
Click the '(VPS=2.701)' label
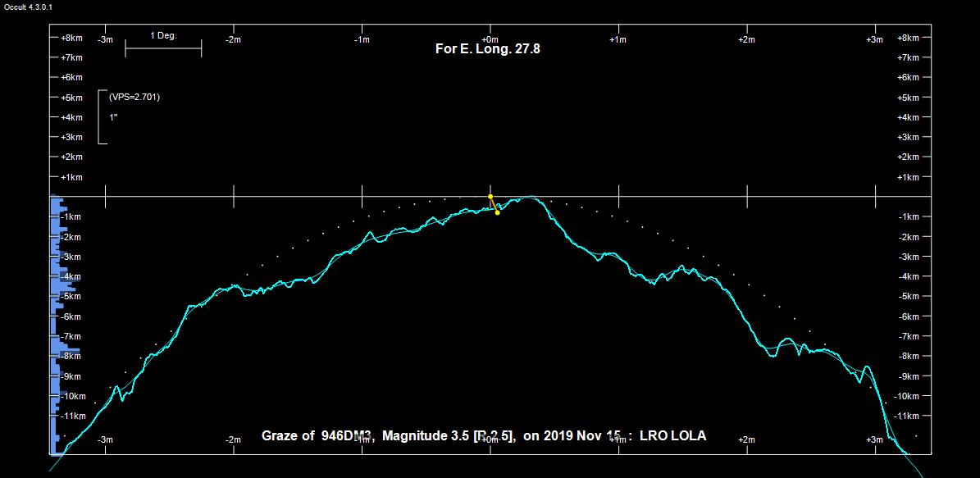click(x=134, y=97)
